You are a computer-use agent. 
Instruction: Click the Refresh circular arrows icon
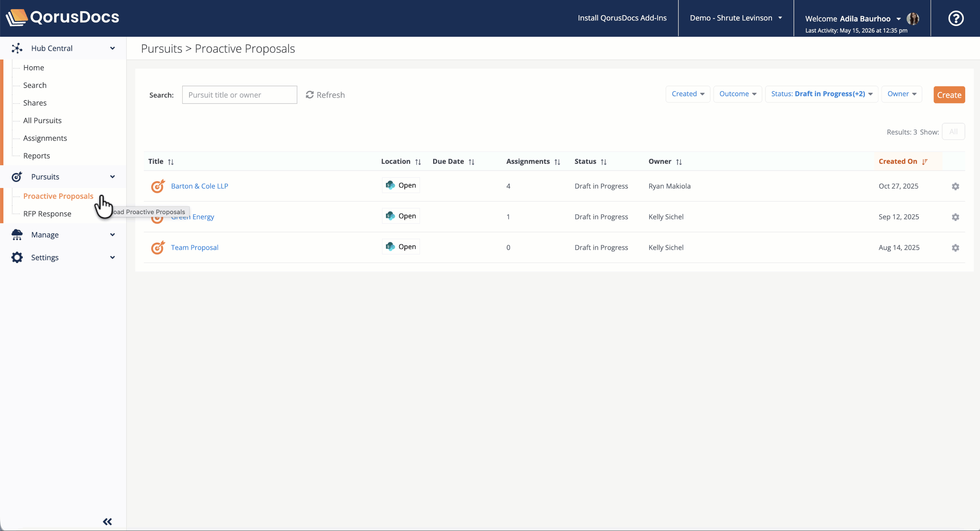(310, 95)
